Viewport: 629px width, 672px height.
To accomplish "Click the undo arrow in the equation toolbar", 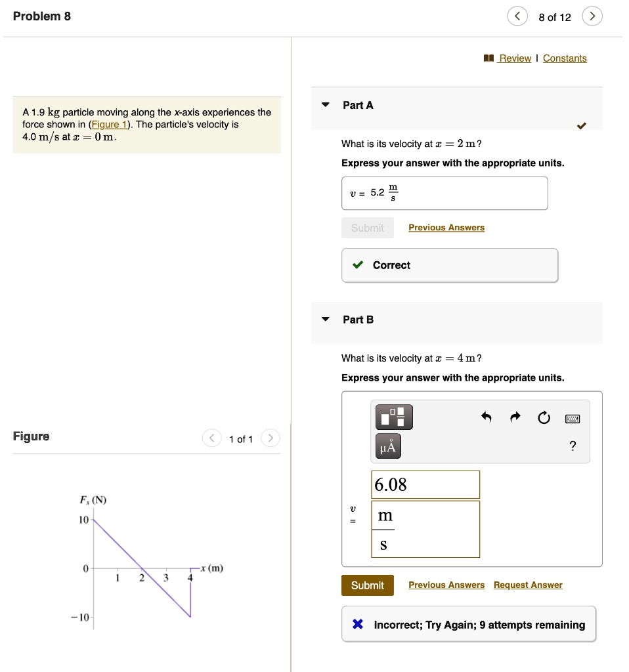I will pos(486,417).
